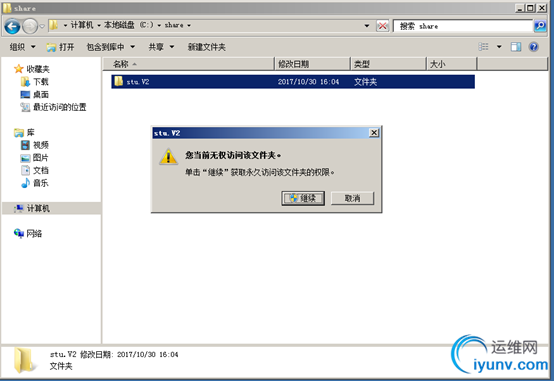This screenshot has width=554, height=381.
Task: Click stu.V2 folder icon in list
Action: [118, 81]
